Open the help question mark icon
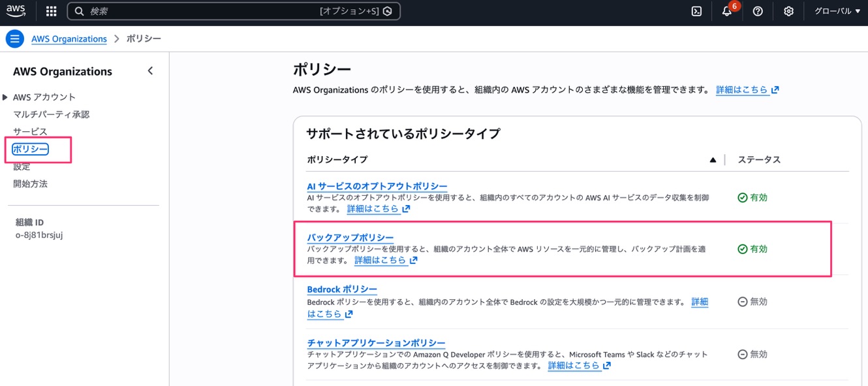This screenshot has height=386, width=868. pyautogui.click(x=757, y=11)
